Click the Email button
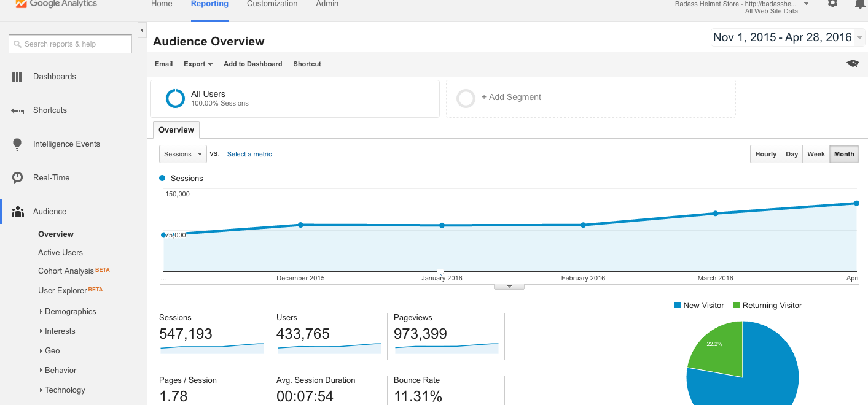Screen dimensions: 868x405 164,64
